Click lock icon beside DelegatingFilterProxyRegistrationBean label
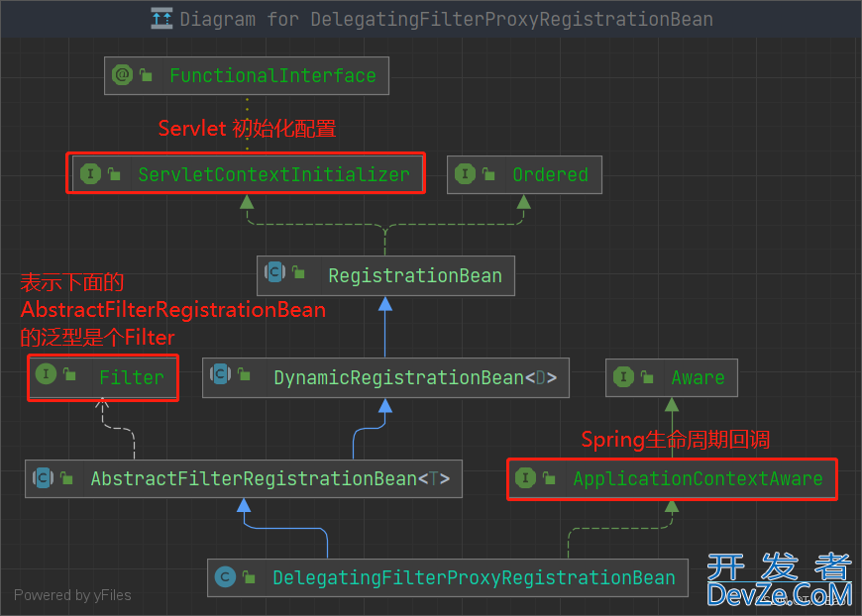862x616 pixels. (x=249, y=577)
